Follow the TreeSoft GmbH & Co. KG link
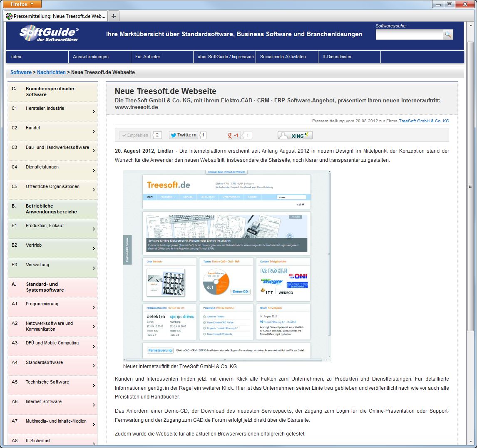Image resolution: width=477 pixels, height=448 pixels. point(424,121)
